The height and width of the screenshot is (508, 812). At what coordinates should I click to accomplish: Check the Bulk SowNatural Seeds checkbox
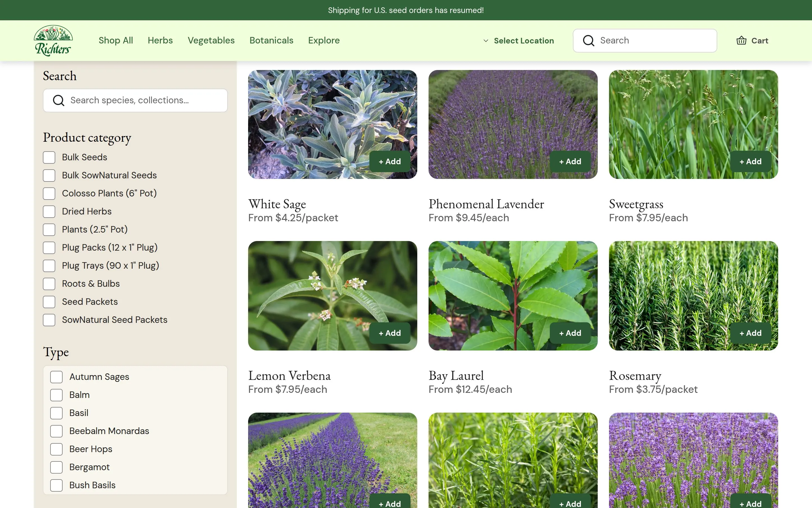click(49, 175)
